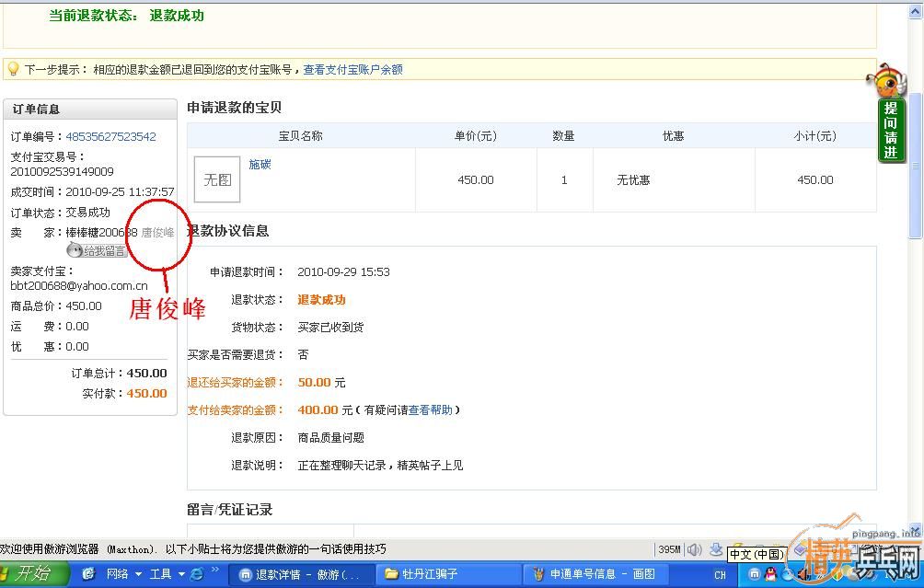Click the IE quick launch icon
The width and height of the screenshot is (924, 588).
pos(196,574)
